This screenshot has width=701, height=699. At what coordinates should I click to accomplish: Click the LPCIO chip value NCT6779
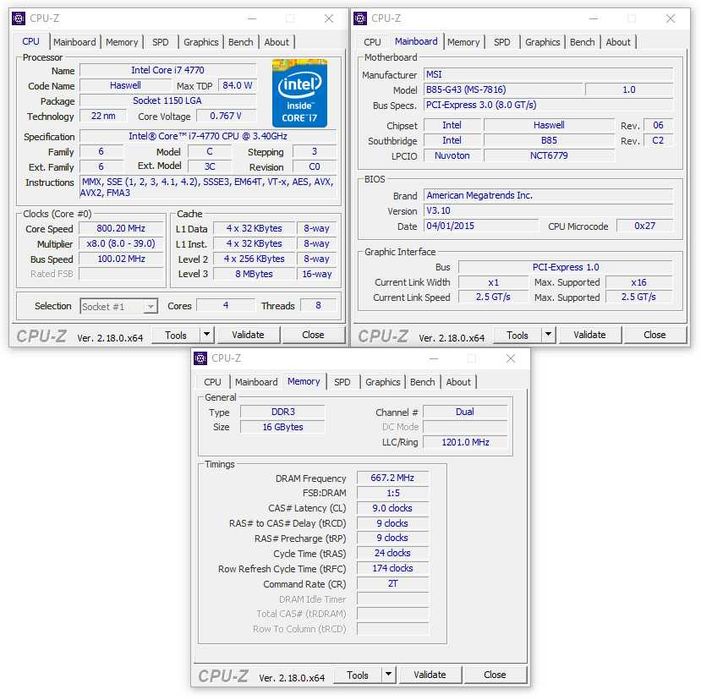click(549, 156)
